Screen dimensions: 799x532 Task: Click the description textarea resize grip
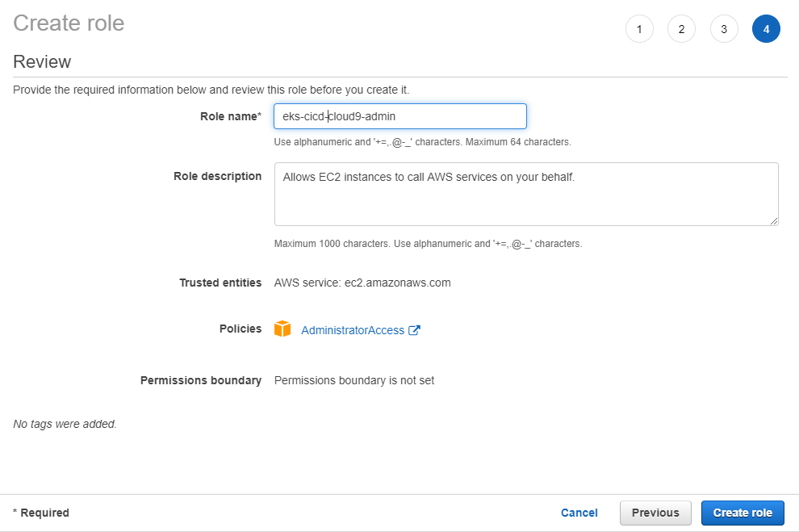coord(773,220)
